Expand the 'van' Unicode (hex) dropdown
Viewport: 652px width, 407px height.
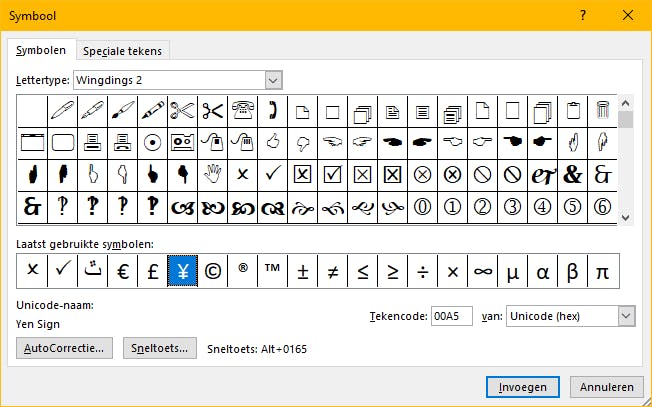pyautogui.click(x=626, y=316)
